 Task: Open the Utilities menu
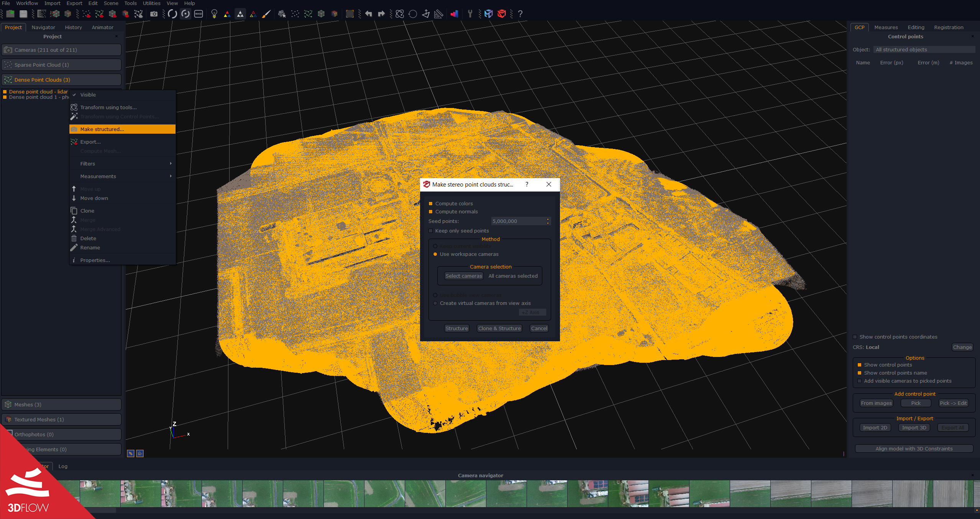(151, 3)
